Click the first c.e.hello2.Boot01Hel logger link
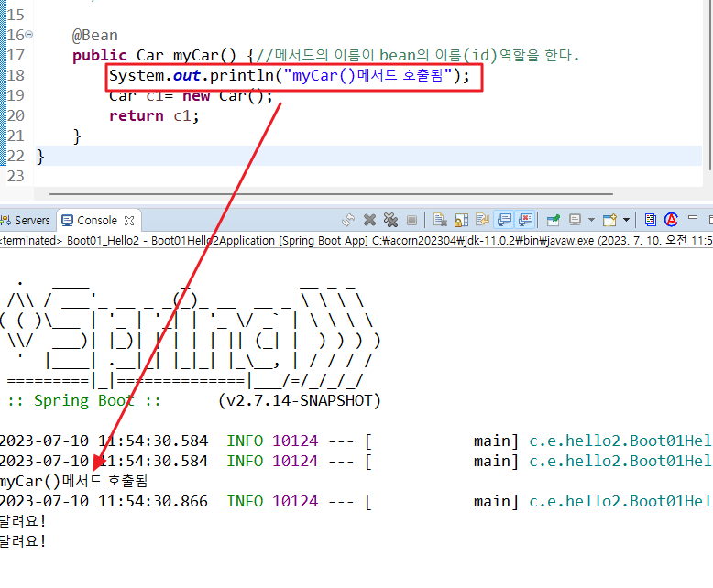This screenshot has height=588, width=713. [620, 441]
